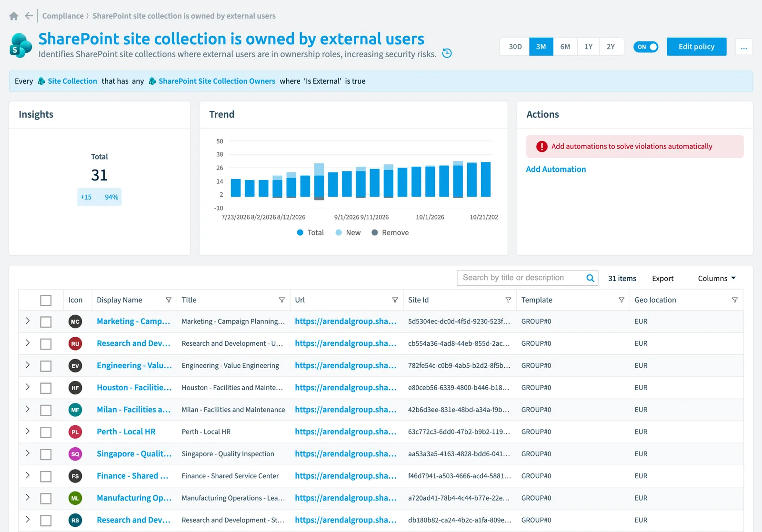The height and width of the screenshot is (532, 762).
Task: Check the select-all header checkbox
Action: point(46,301)
